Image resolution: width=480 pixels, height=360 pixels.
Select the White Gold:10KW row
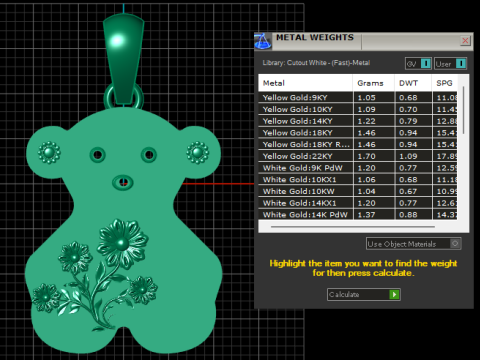(358, 191)
